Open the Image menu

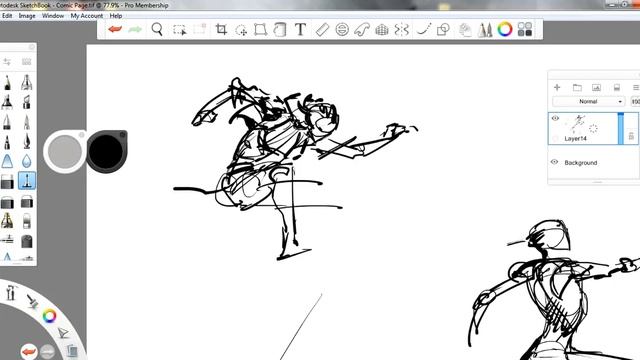point(27,16)
